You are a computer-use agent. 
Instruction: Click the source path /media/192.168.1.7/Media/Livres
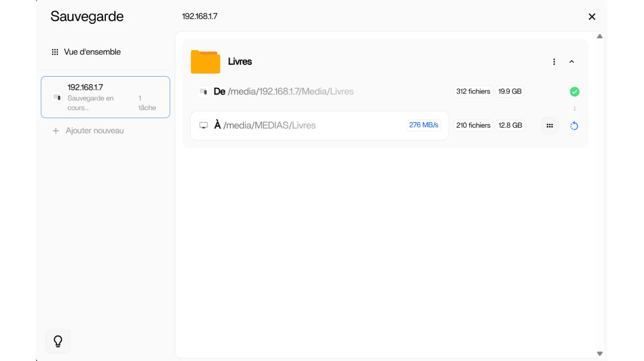tap(291, 92)
